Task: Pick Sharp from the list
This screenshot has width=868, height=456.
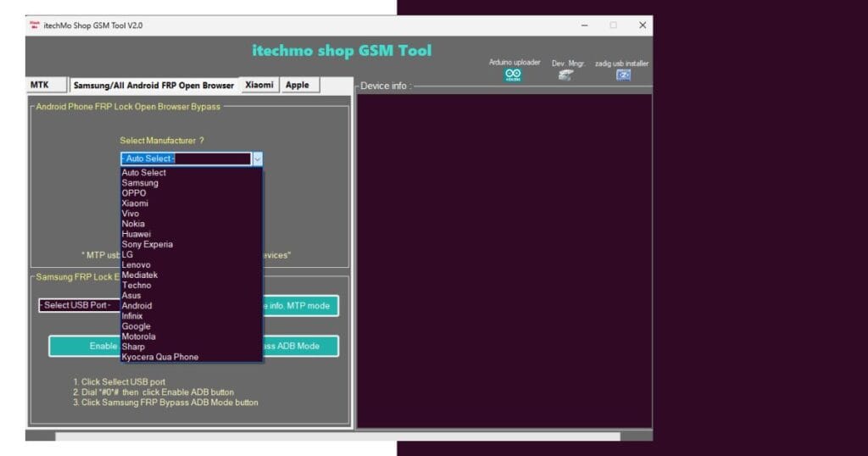Action: [191, 347]
